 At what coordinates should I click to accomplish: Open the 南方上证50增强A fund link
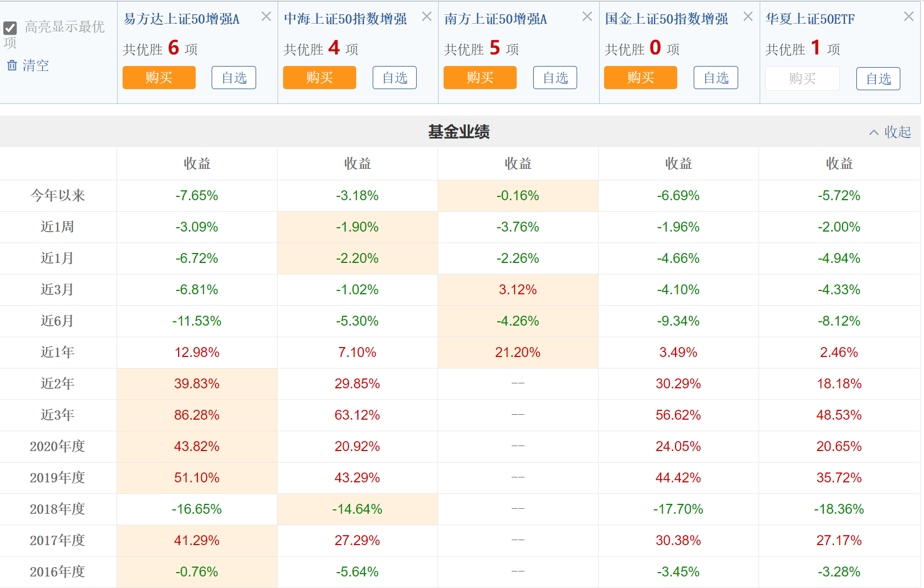pyautogui.click(x=496, y=19)
